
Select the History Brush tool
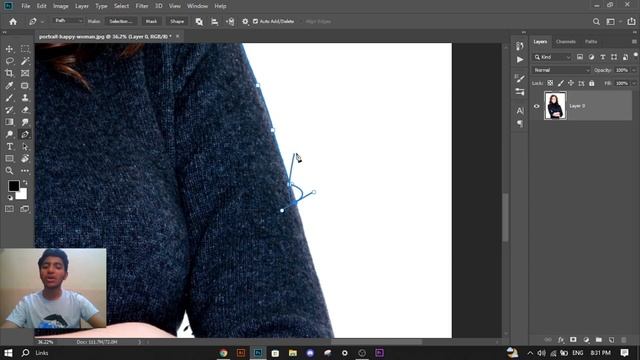click(9, 110)
